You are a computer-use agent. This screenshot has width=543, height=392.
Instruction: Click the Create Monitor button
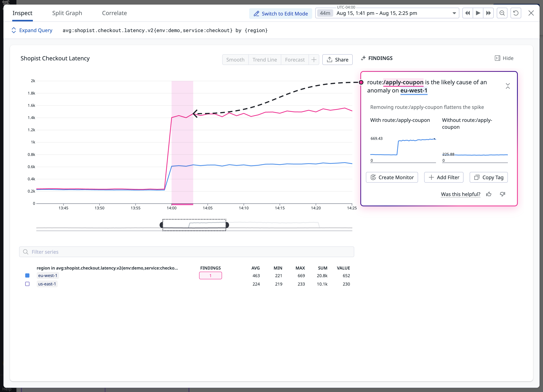click(392, 177)
